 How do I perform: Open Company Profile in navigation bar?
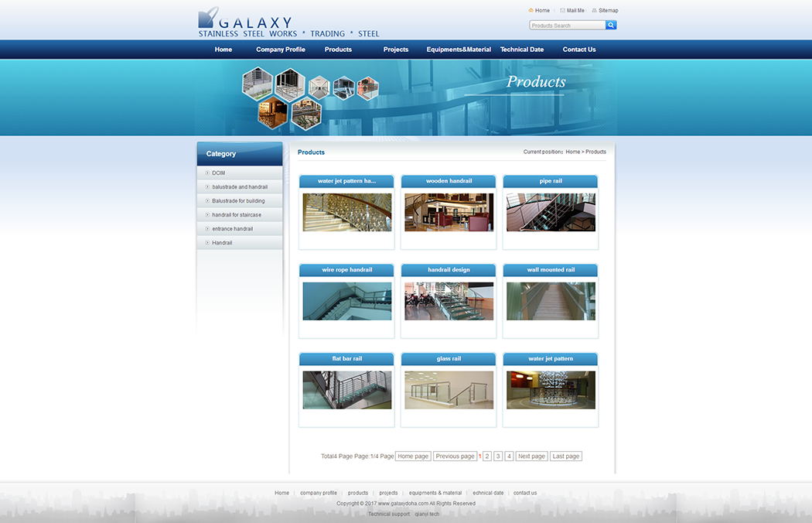(281, 50)
